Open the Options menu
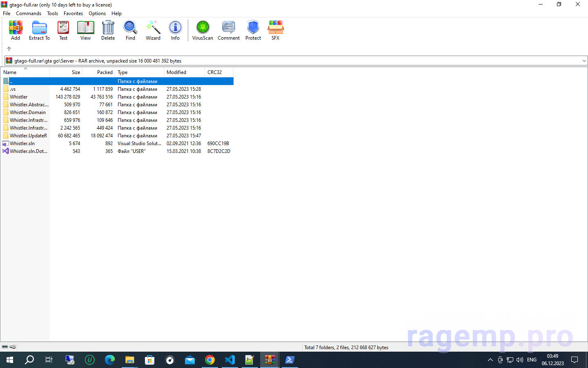This screenshot has width=588, height=368. click(x=97, y=13)
